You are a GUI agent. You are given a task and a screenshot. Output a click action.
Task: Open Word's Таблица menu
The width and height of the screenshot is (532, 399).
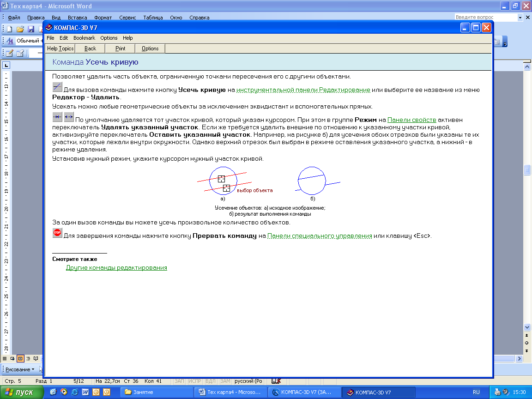[153, 18]
